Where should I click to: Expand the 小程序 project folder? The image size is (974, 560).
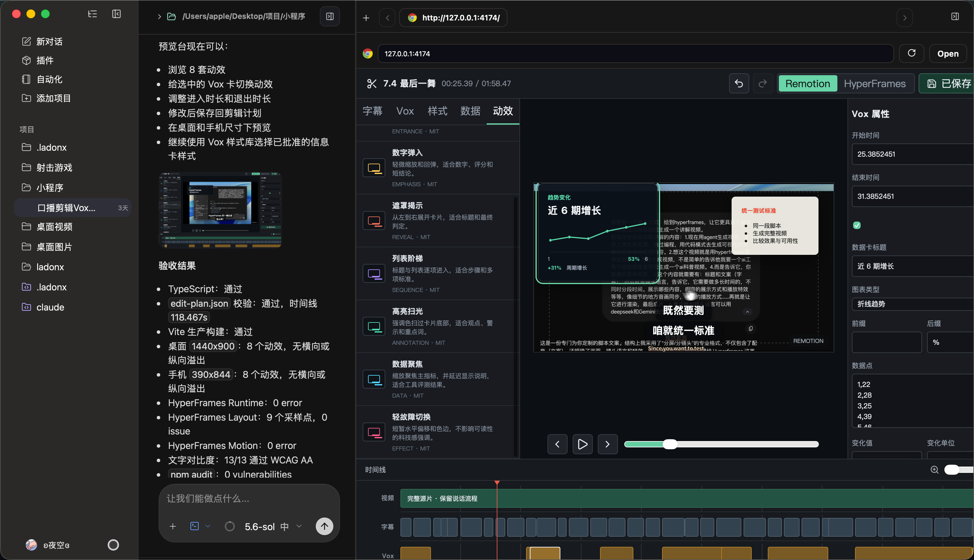(x=43, y=188)
